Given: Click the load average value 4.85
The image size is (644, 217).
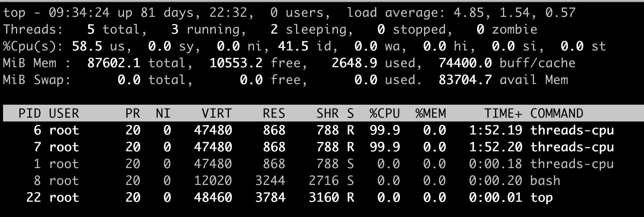Looking at the screenshot, I should tap(469, 13).
